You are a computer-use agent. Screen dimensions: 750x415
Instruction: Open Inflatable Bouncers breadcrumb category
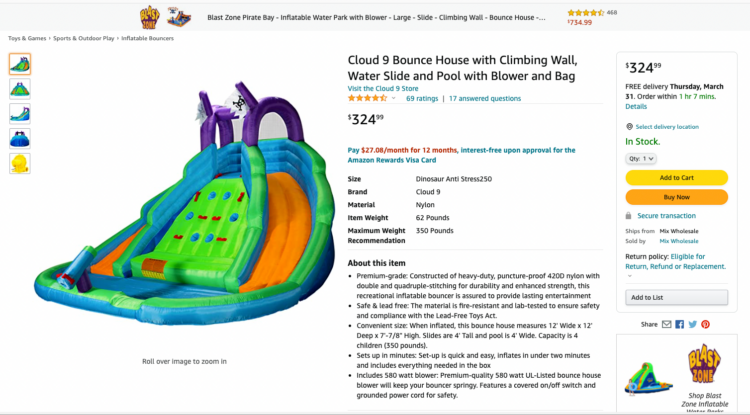click(x=149, y=38)
